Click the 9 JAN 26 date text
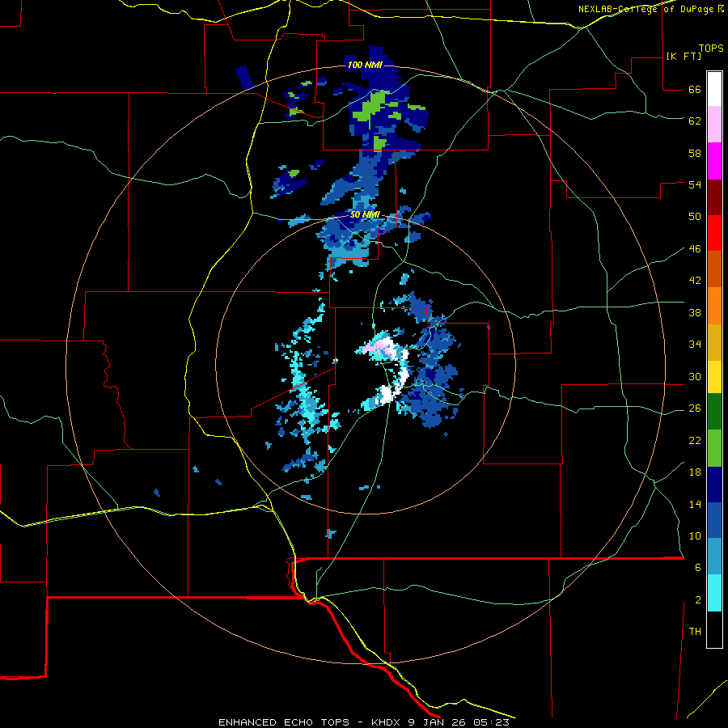The width and height of the screenshot is (728, 728). tap(438, 722)
